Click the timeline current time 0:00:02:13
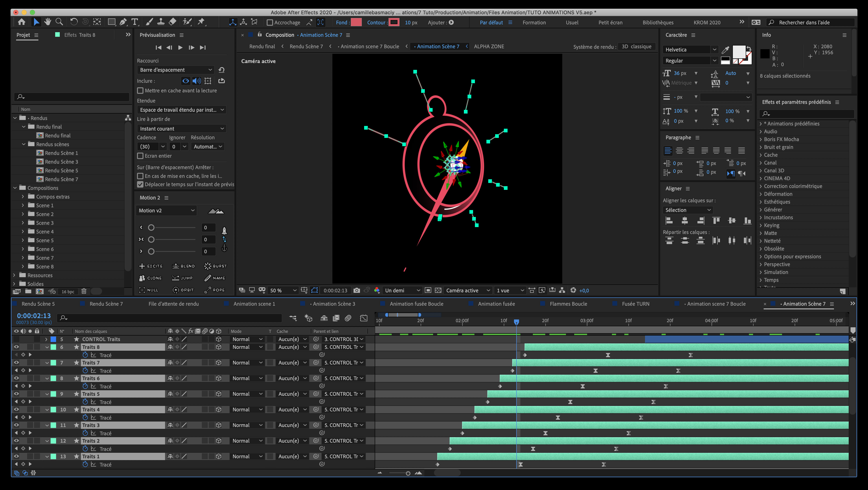Viewport: 868px width, 490px height. click(x=34, y=316)
